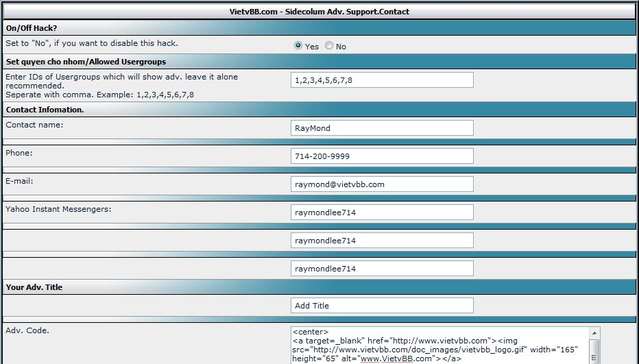Select the No radio button
The image size is (639, 364).
[x=329, y=46]
